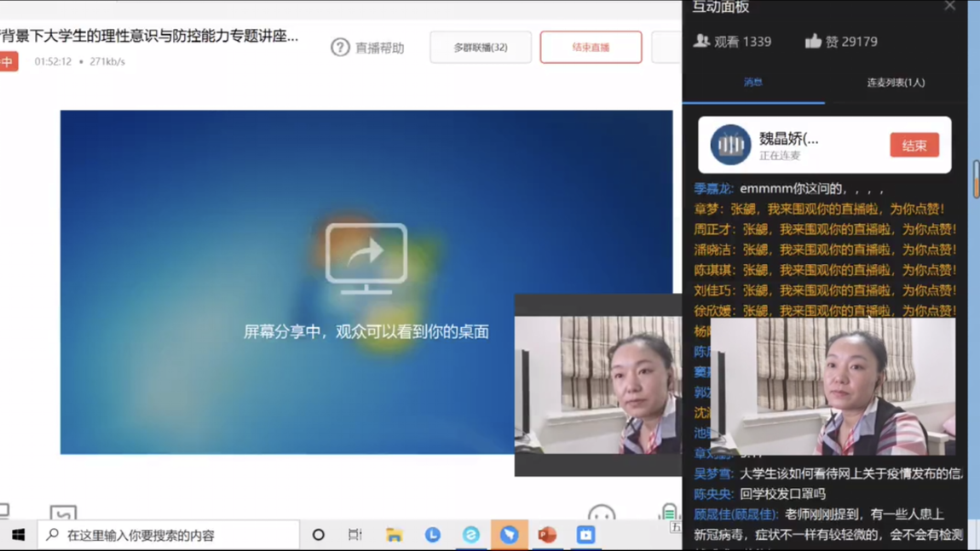Click the Cortana circle icon
Screen dimensions: 980x551
(x=318, y=535)
